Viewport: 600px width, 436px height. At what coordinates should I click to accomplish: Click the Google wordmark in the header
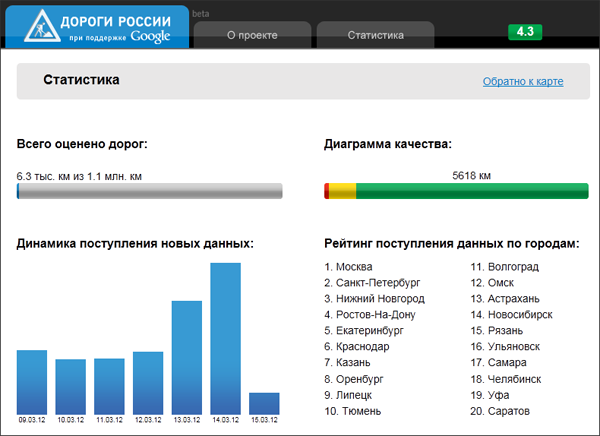(150, 37)
